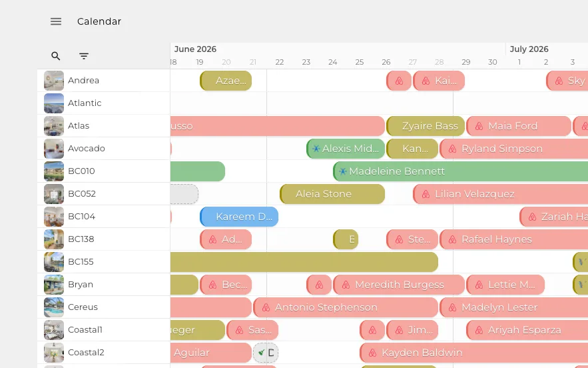Click the grey dashed block on Coastal2 row
The height and width of the screenshot is (368, 588).
pyautogui.click(x=266, y=353)
